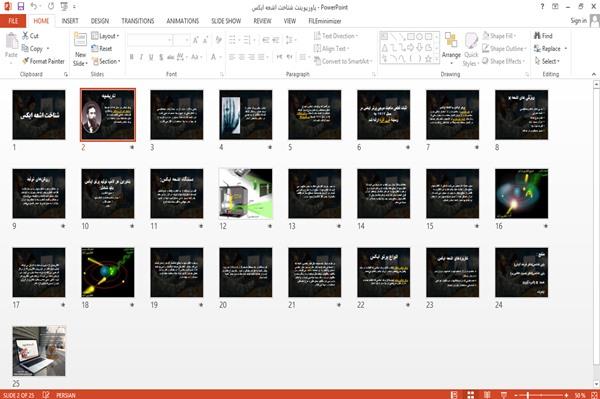
Task: Collapse the ribbon with the chevron arrow
Action: (x=594, y=74)
